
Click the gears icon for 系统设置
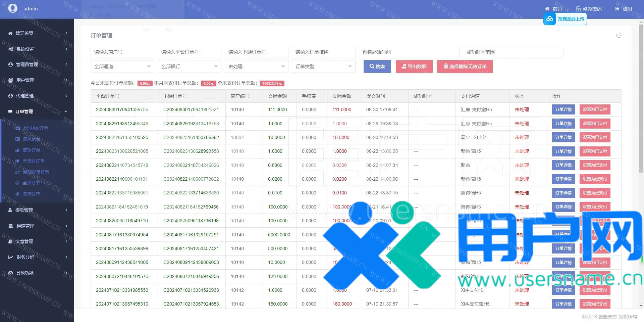11,49
